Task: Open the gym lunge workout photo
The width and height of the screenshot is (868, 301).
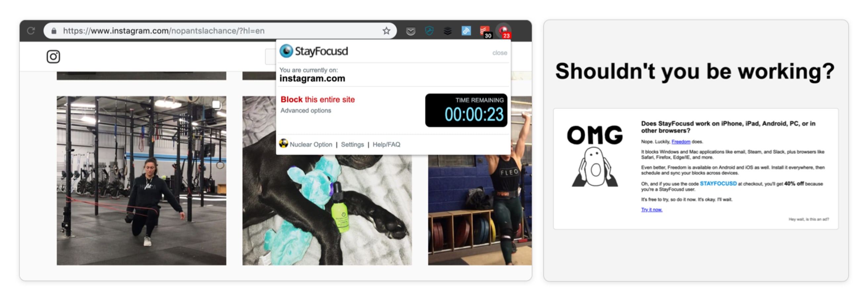Action: (x=142, y=181)
